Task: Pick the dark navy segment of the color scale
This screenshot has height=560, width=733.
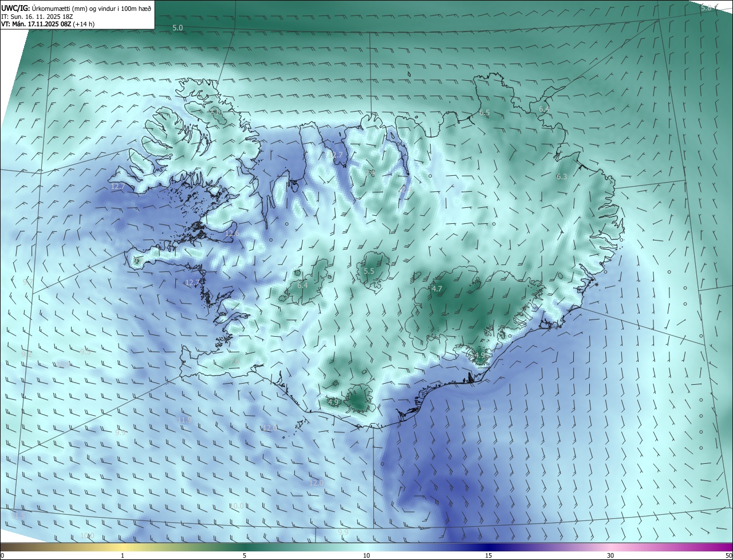Action: click(488, 547)
